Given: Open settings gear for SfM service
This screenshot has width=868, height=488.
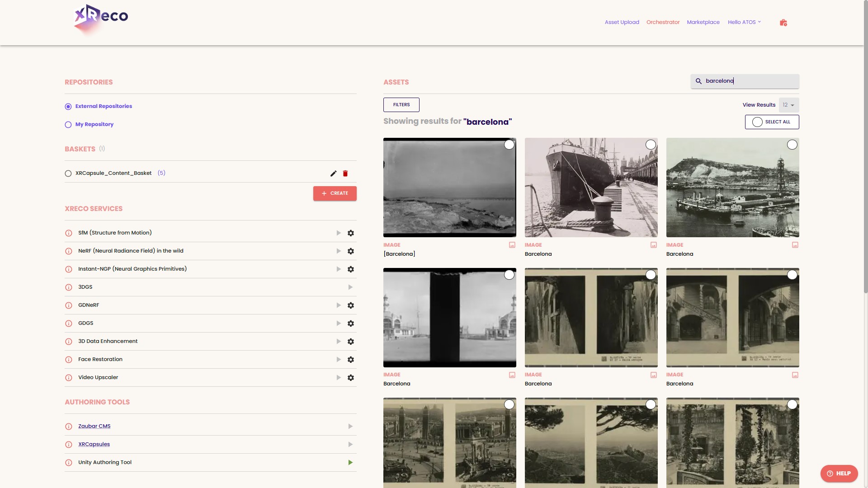Looking at the screenshot, I should click(350, 233).
